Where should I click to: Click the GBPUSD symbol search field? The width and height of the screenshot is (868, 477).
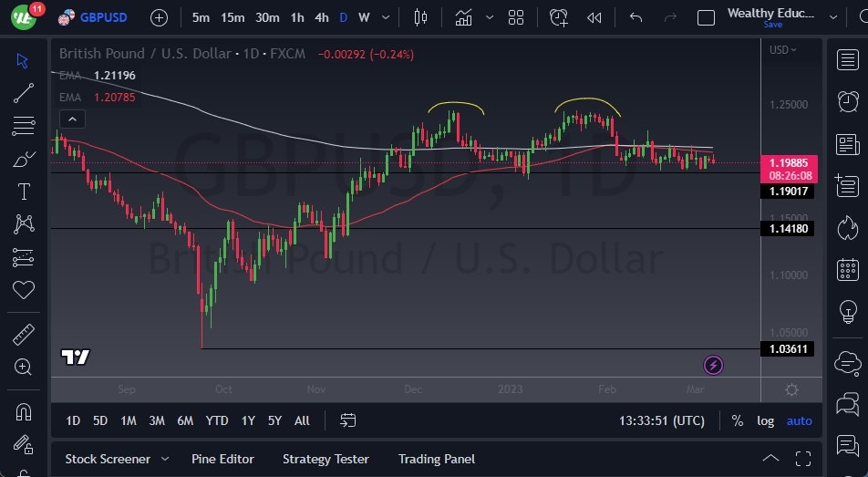click(103, 17)
